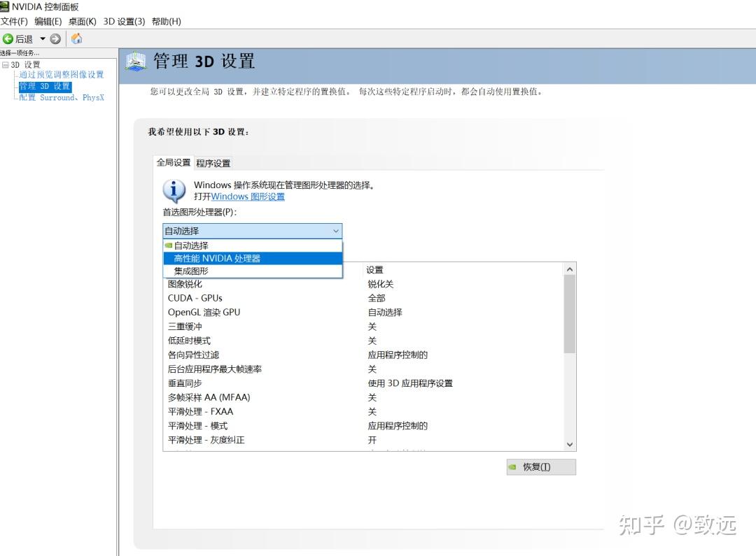
Task: Select 配置 Surround、PhysX in the tree
Action: (62, 97)
